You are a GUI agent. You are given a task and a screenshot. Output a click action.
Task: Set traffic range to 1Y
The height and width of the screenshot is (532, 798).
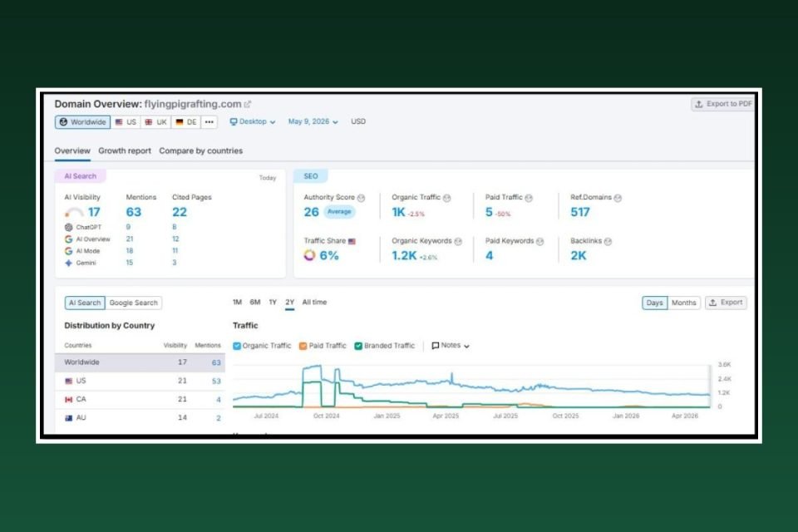pos(273,303)
